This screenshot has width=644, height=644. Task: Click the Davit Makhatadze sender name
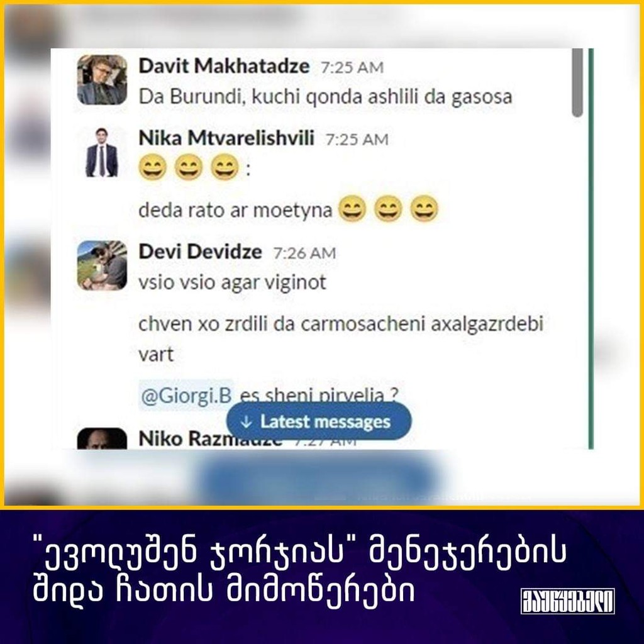tap(224, 65)
